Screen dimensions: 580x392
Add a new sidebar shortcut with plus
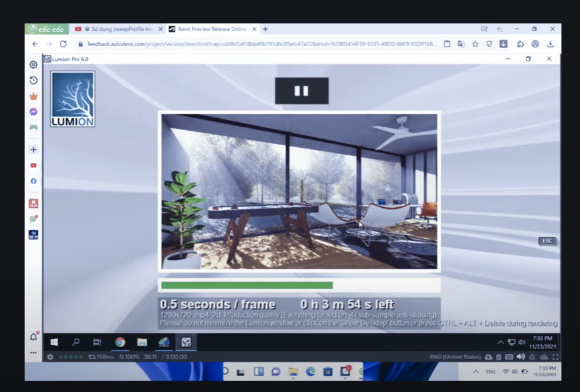[33, 150]
